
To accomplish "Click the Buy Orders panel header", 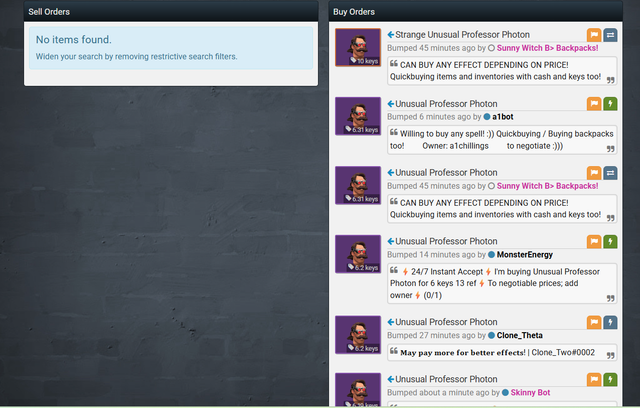I will click(476, 11).
